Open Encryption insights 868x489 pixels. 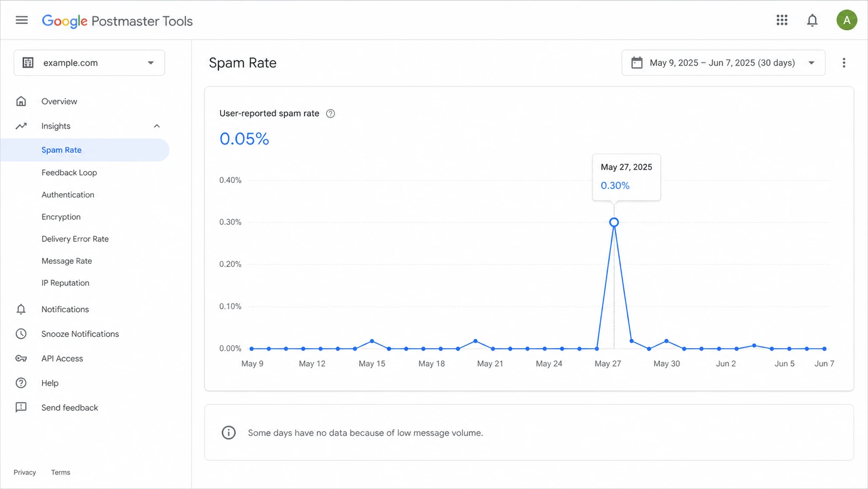[x=61, y=217]
